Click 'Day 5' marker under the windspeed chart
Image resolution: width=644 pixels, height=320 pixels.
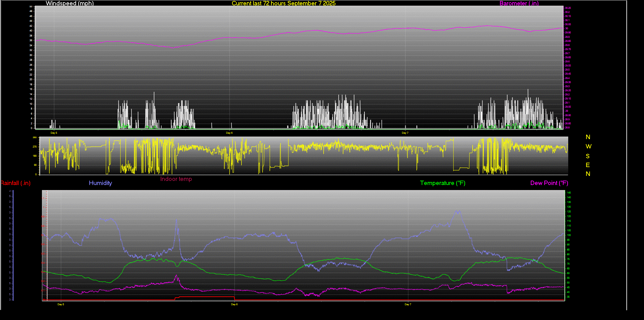(54, 133)
